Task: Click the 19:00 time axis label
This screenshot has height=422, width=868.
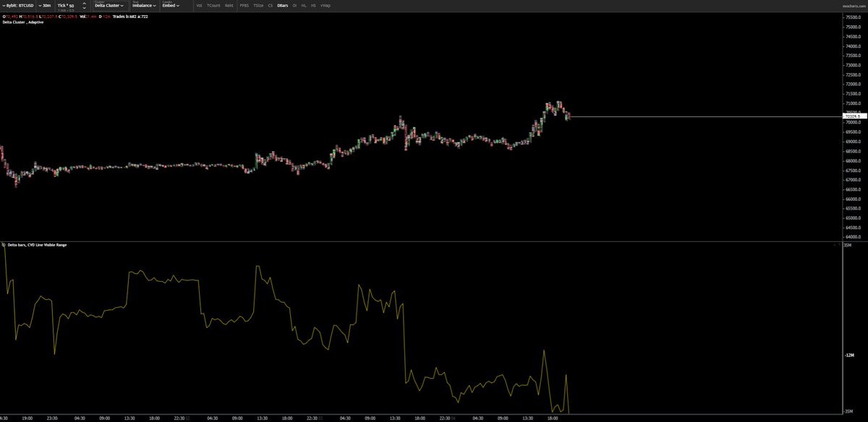Action: point(27,418)
